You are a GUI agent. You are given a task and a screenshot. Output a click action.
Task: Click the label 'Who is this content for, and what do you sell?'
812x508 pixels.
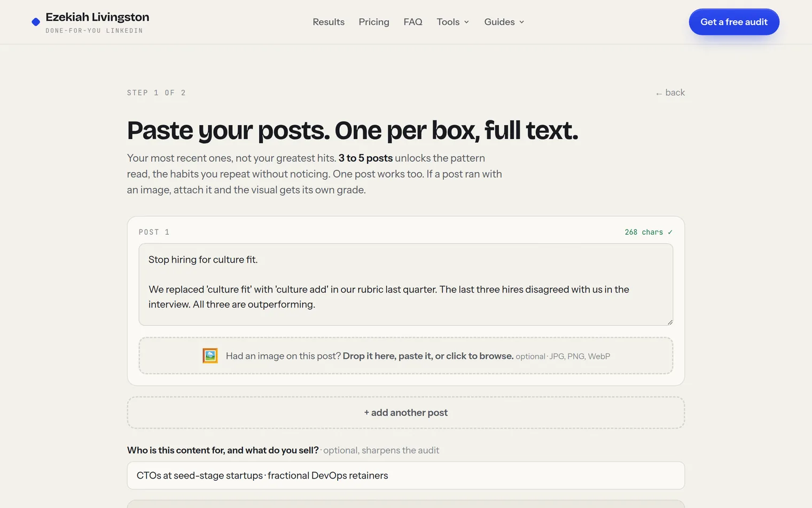pyautogui.click(x=223, y=450)
